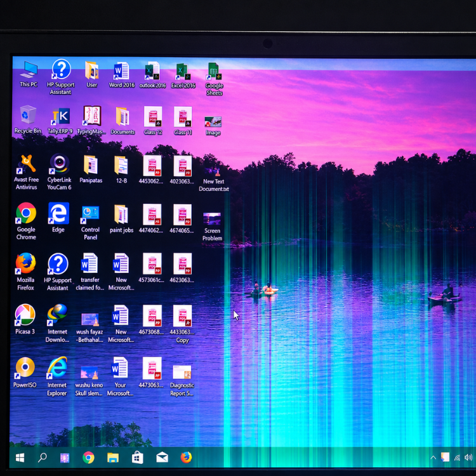Open the Wi-Fi network tray icon
This screenshot has height=476, width=476.
pos(457,458)
